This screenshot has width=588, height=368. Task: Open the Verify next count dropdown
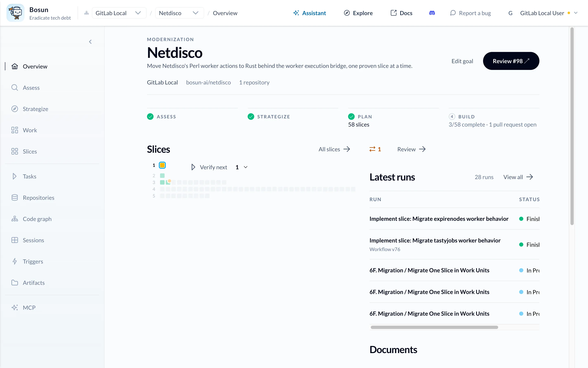pos(242,167)
